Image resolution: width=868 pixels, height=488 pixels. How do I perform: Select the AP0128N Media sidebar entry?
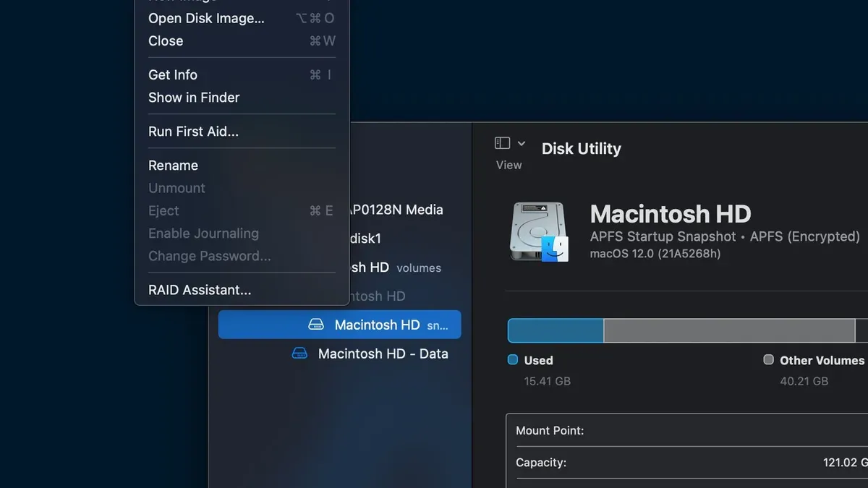tap(396, 210)
